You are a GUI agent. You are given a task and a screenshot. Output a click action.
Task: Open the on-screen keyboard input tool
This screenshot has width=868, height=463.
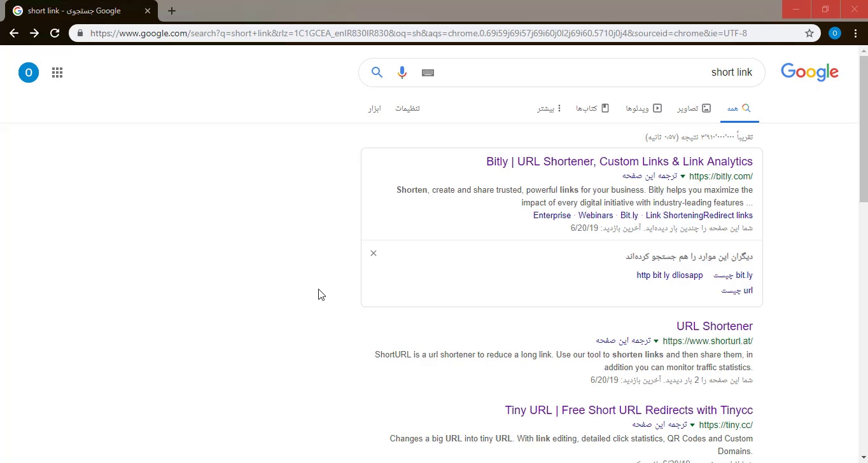click(x=428, y=73)
